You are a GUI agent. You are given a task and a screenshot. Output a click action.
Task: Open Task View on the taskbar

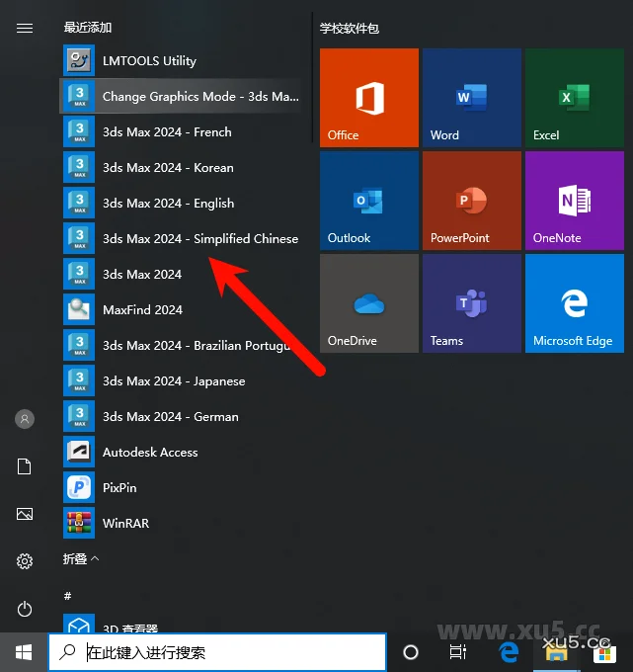[x=458, y=652]
